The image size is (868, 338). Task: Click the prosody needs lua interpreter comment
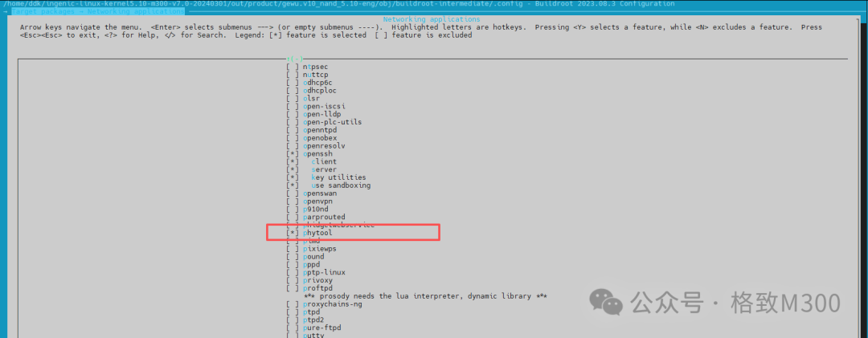426,296
